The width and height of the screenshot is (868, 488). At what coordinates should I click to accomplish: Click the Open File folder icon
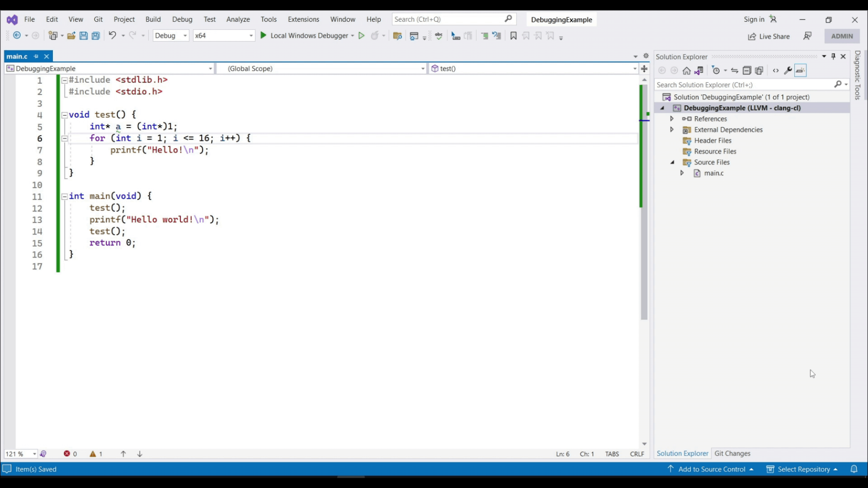71,36
